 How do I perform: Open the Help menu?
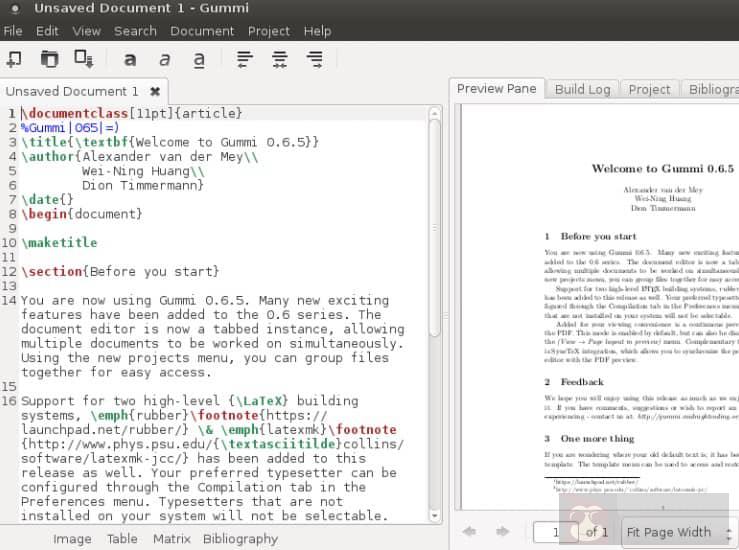317,31
